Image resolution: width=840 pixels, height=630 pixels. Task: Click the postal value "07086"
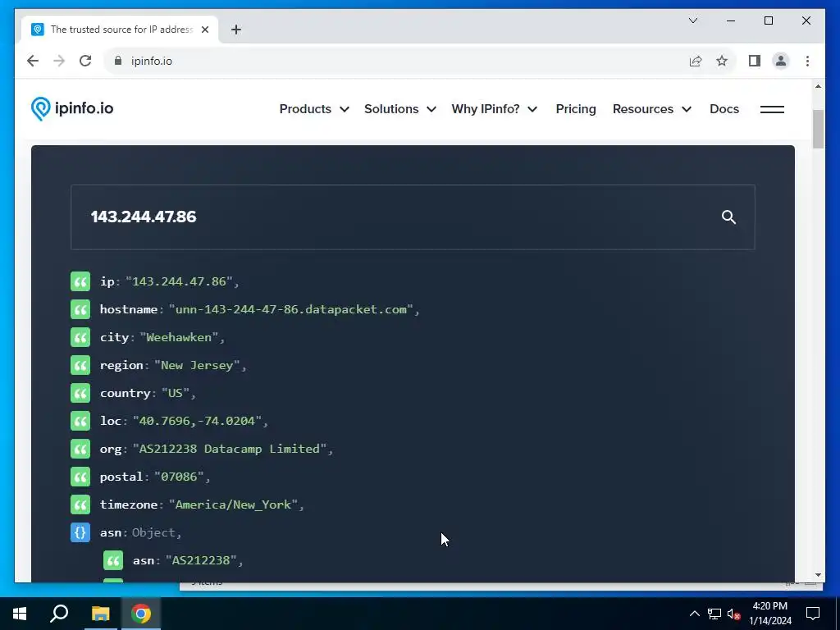[179, 477]
